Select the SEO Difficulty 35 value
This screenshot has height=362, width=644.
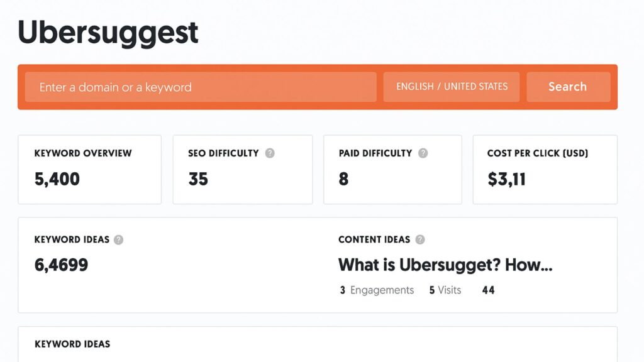point(198,179)
